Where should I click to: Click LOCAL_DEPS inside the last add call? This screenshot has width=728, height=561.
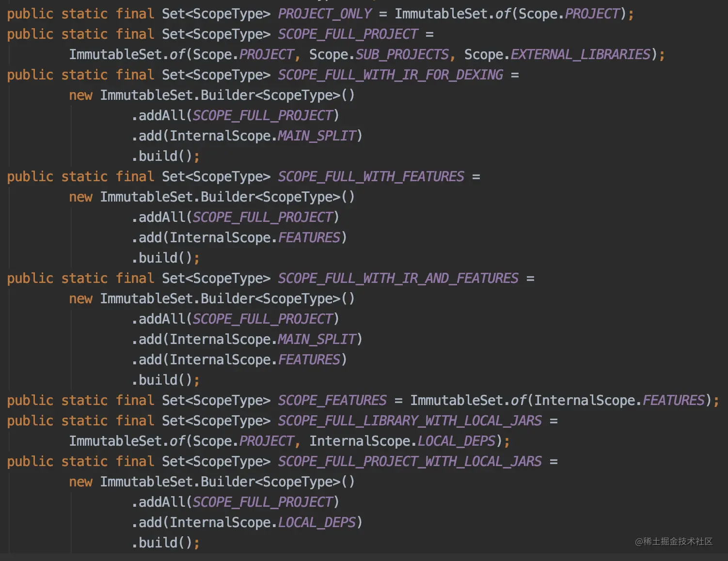[317, 522]
